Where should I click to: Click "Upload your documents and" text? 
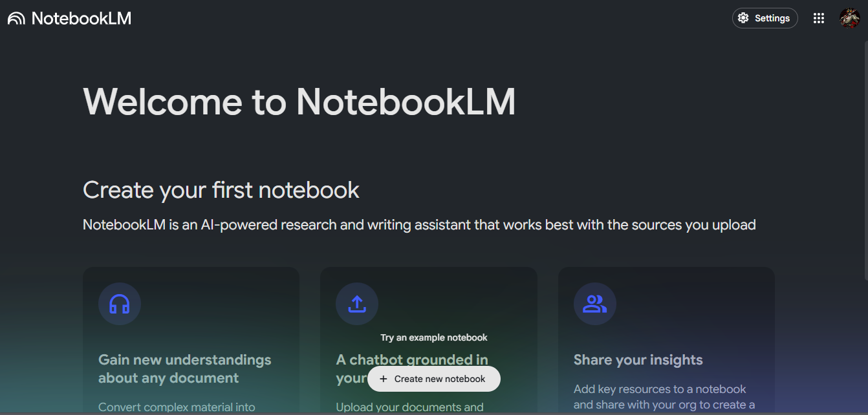tap(410, 407)
